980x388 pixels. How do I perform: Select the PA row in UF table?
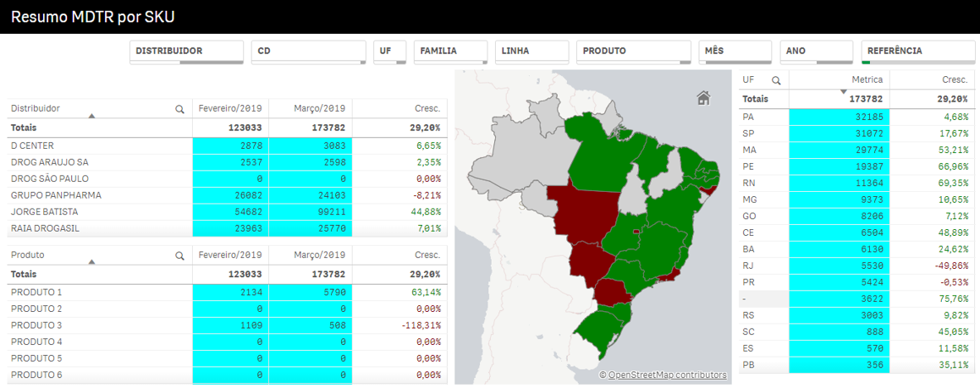click(x=748, y=117)
